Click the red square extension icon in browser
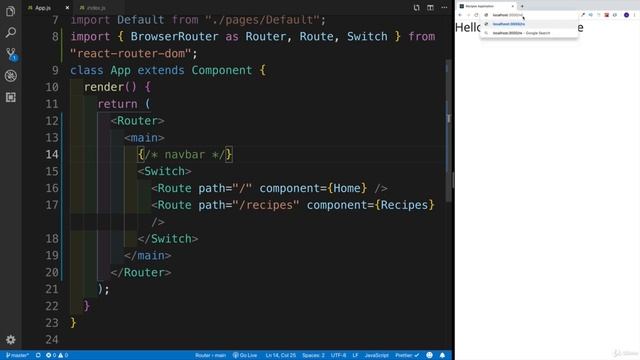Screen dimensions: 640x360 pos(607,15)
